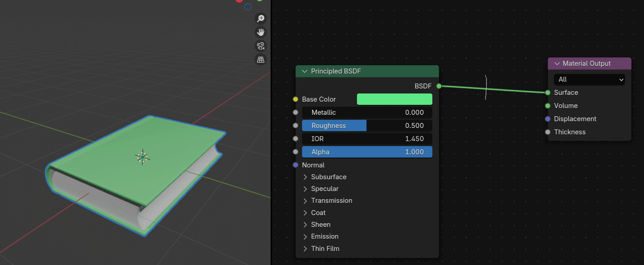Collapse the Material Output node
644x265 pixels.
coord(556,64)
